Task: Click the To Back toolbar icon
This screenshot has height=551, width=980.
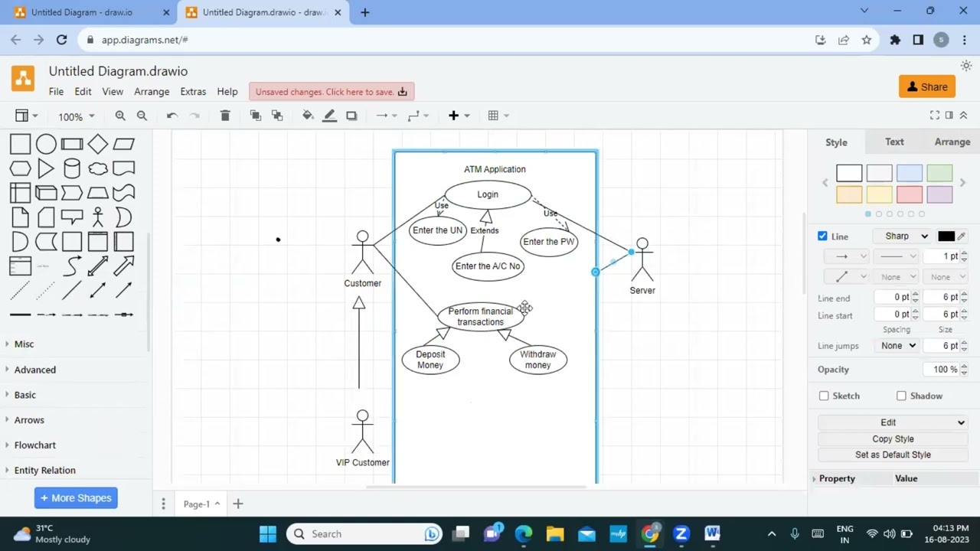Action: coord(277,116)
